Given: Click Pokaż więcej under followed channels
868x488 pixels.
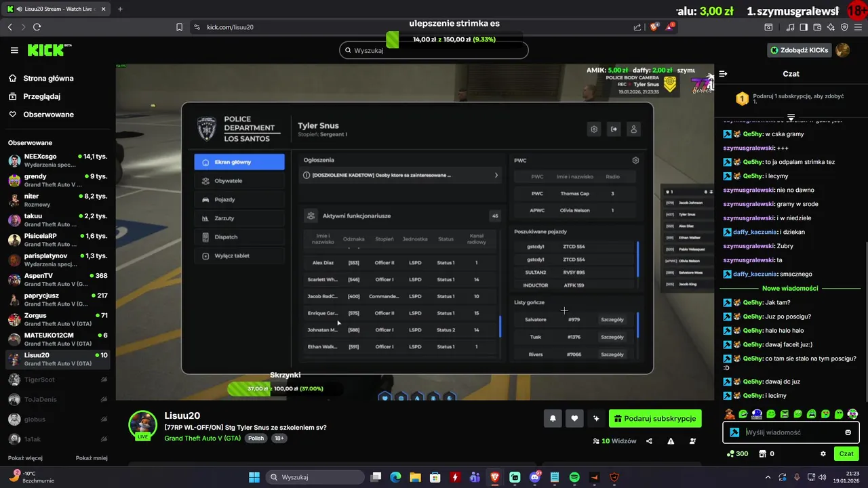Looking at the screenshot, I should tap(25, 458).
